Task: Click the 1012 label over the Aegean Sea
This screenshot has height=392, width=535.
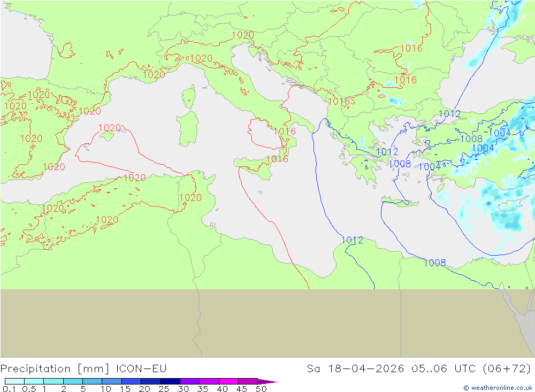Action: click(x=387, y=151)
